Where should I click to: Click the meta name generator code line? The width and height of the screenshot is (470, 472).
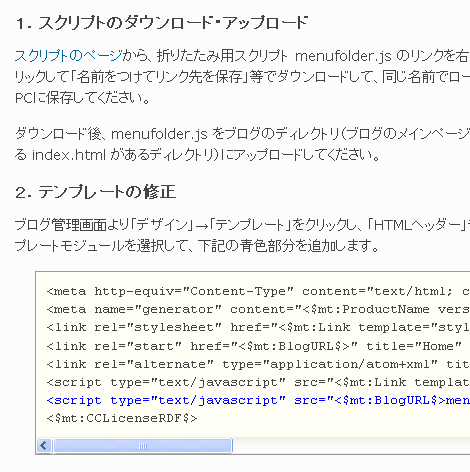click(x=258, y=309)
